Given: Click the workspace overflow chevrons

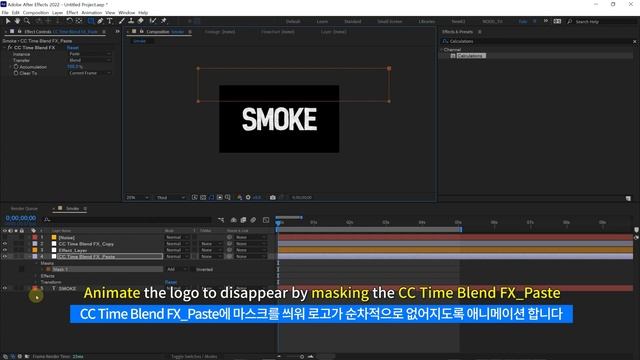Looking at the screenshot, I should pyautogui.click(x=546, y=21).
